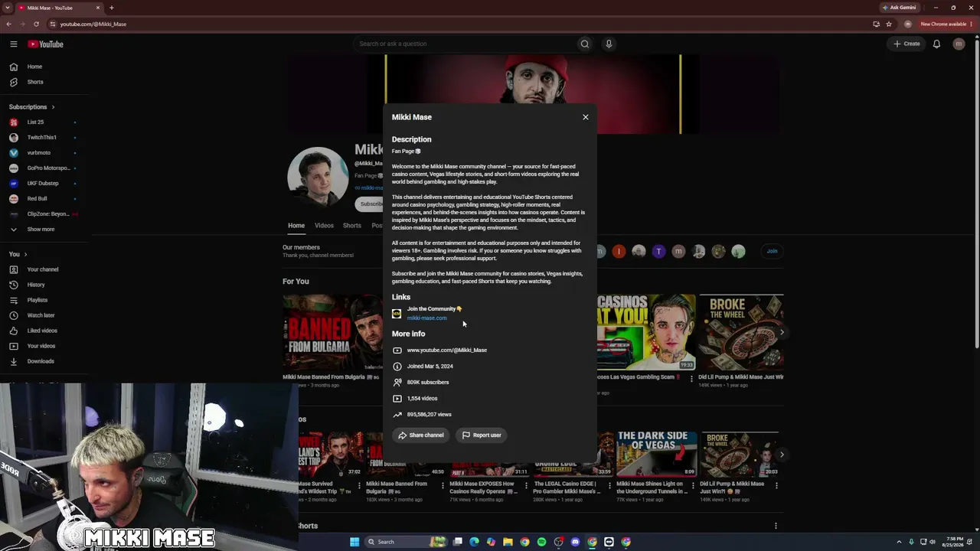This screenshot has height=551, width=980.
Task: Start voice search with the microphone icon
Action: coord(609,44)
